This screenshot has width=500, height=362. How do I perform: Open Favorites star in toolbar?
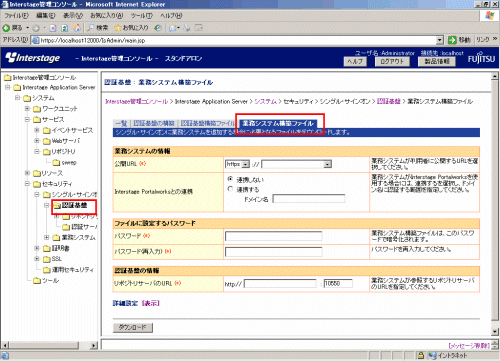tap(117, 28)
